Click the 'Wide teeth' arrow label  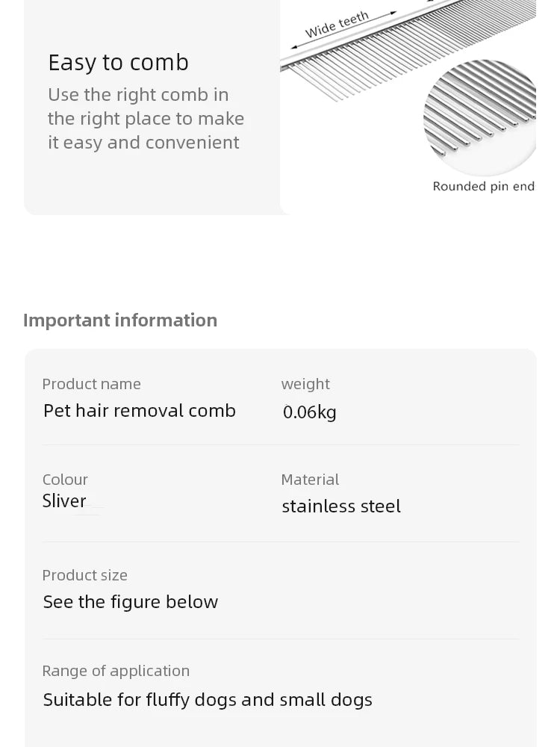pyautogui.click(x=337, y=25)
